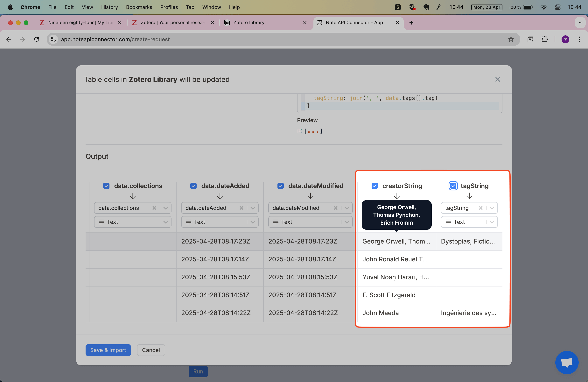The image size is (588, 382).
Task: Click the wrench menu bar icon
Action: [438, 7]
